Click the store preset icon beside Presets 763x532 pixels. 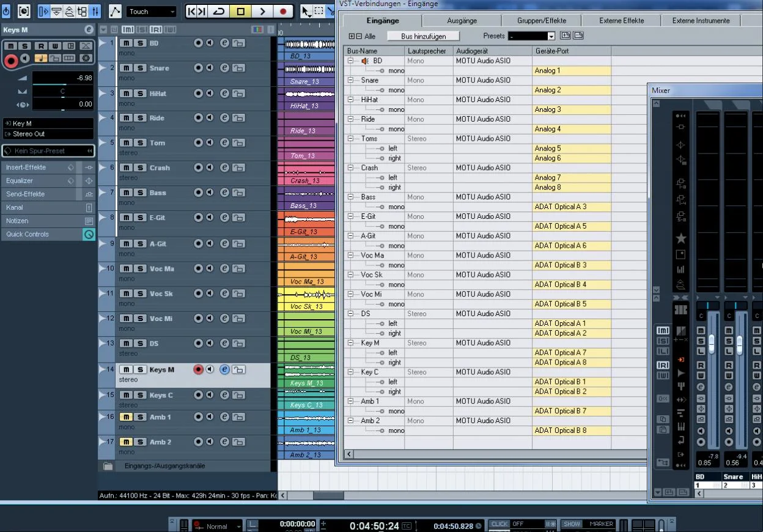click(565, 36)
